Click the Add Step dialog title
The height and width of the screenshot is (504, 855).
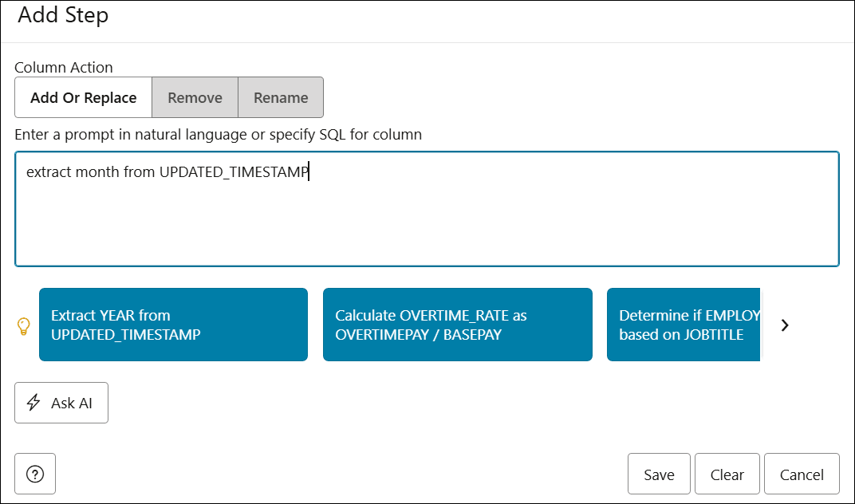tap(64, 16)
